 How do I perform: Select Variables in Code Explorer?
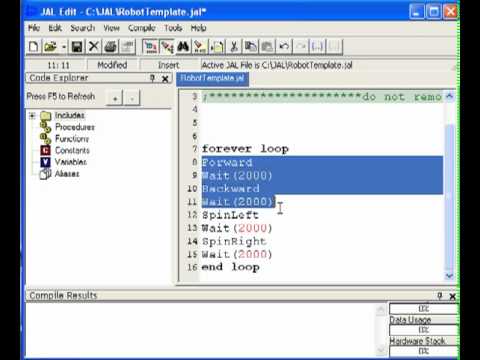point(71,162)
